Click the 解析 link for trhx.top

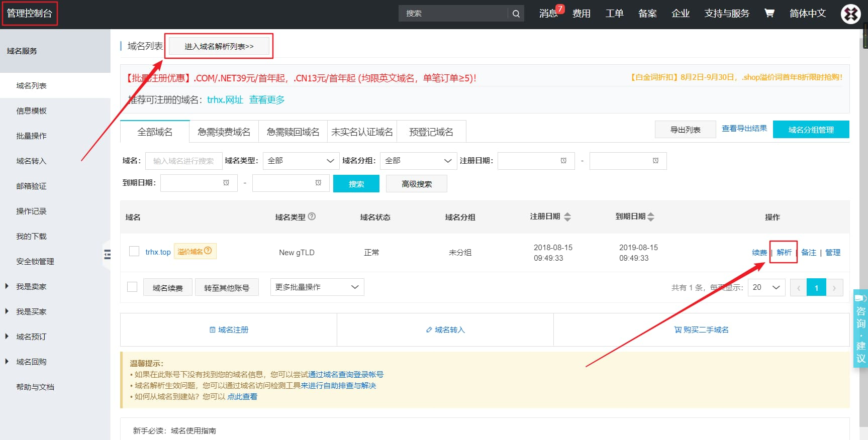tap(784, 252)
